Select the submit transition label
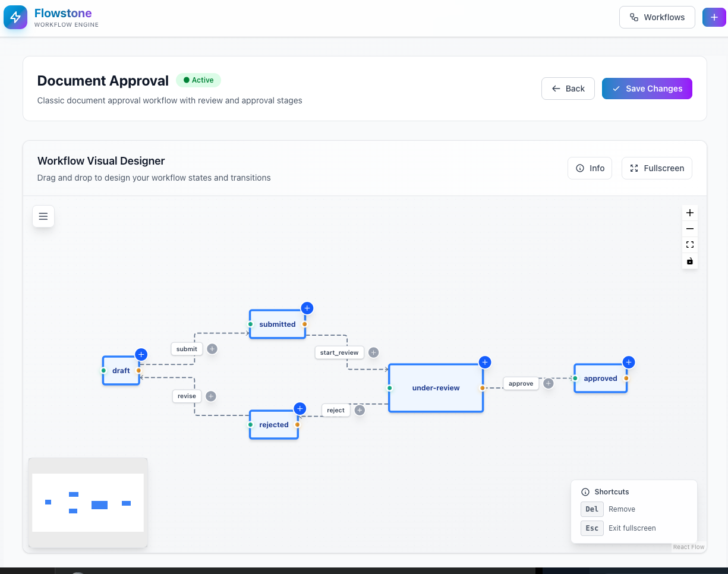 pos(187,349)
